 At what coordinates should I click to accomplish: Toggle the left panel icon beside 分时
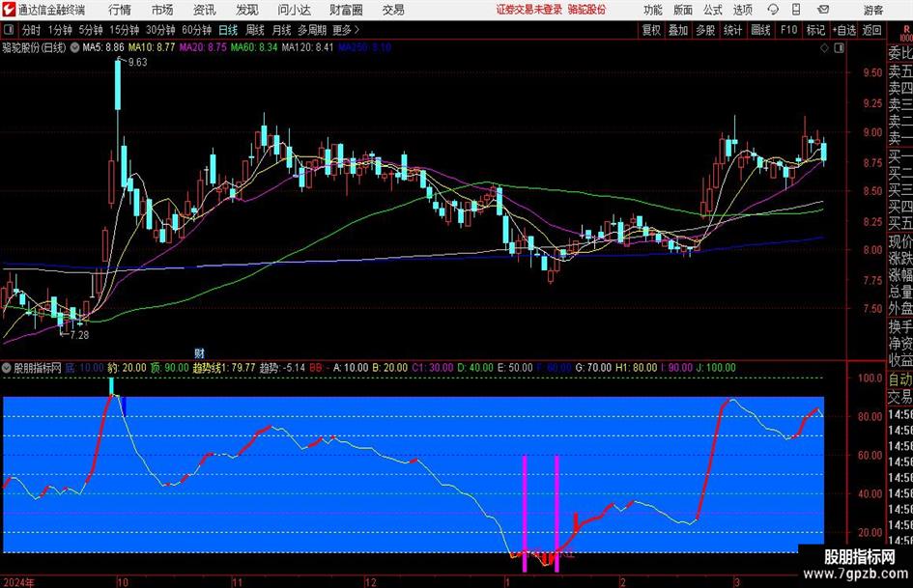[10, 30]
